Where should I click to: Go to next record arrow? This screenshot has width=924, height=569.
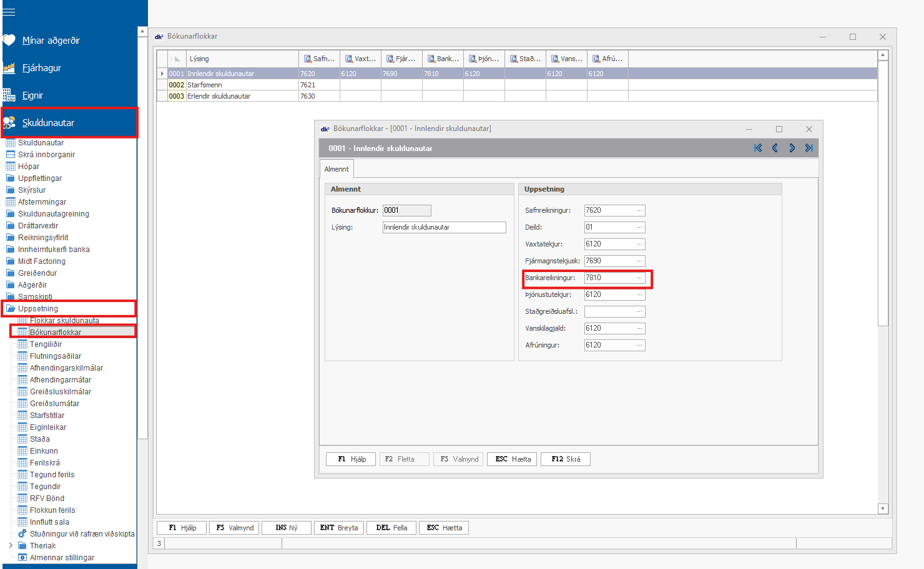(x=792, y=148)
